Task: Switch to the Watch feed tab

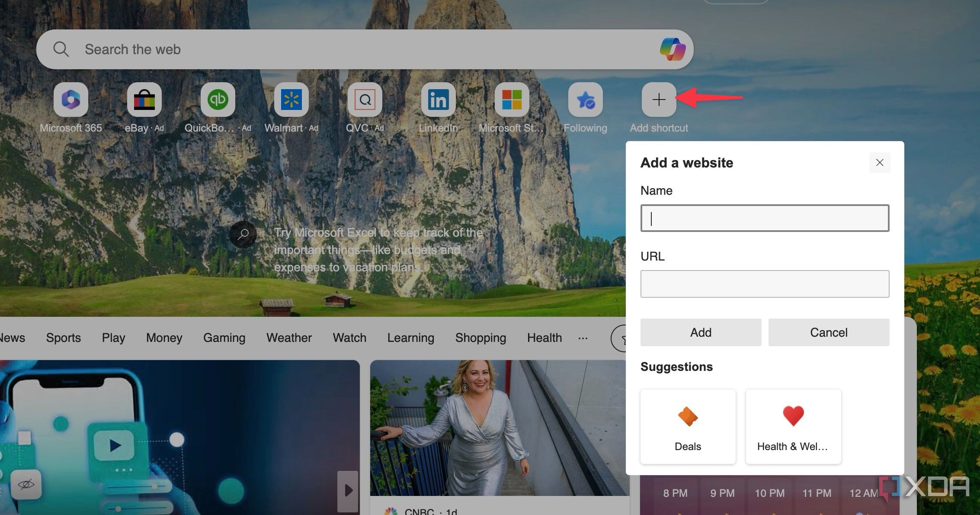Action: [x=349, y=338]
